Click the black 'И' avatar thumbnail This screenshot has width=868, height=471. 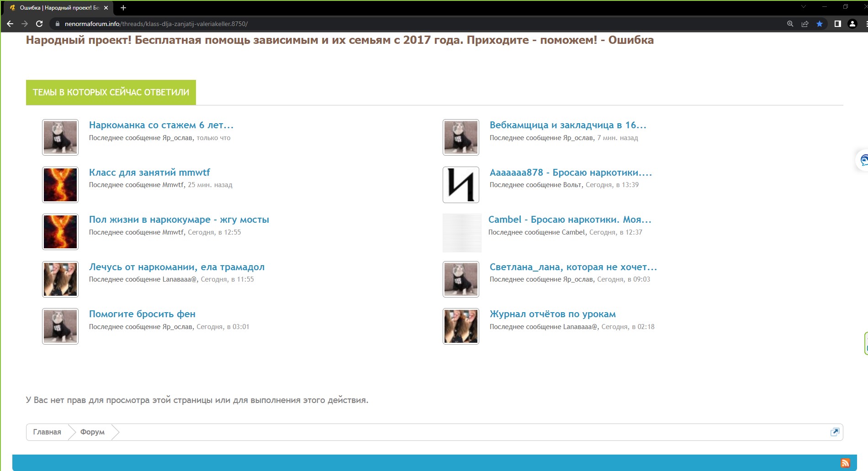[x=460, y=185]
